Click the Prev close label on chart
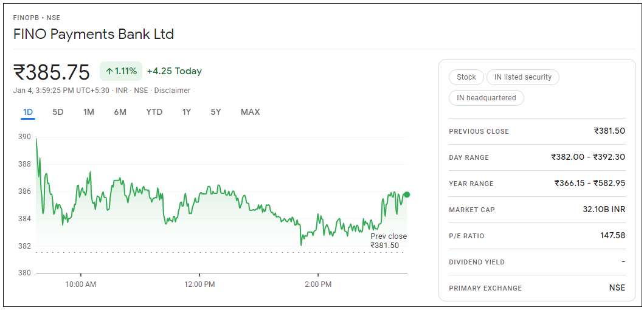The width and height of the screenshot is (644, 310). 389,236
